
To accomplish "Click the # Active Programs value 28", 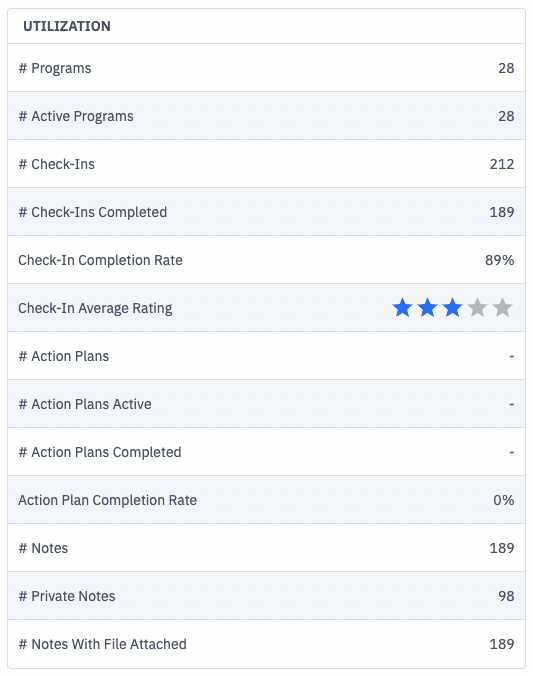I will (506, 116).
